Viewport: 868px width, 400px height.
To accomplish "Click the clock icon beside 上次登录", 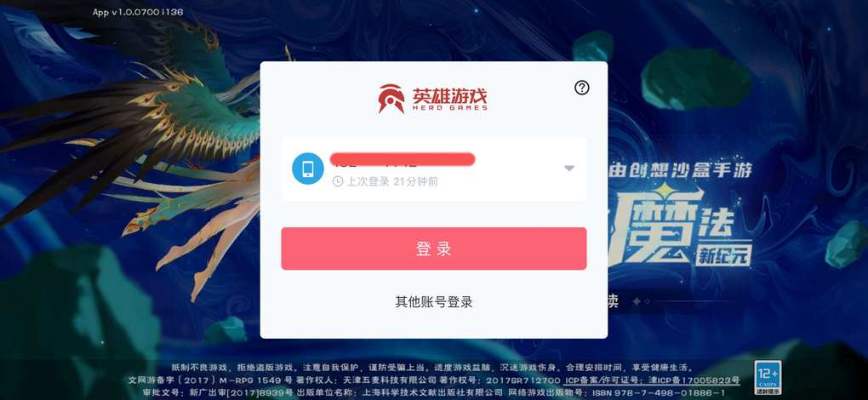I will 338,181.
